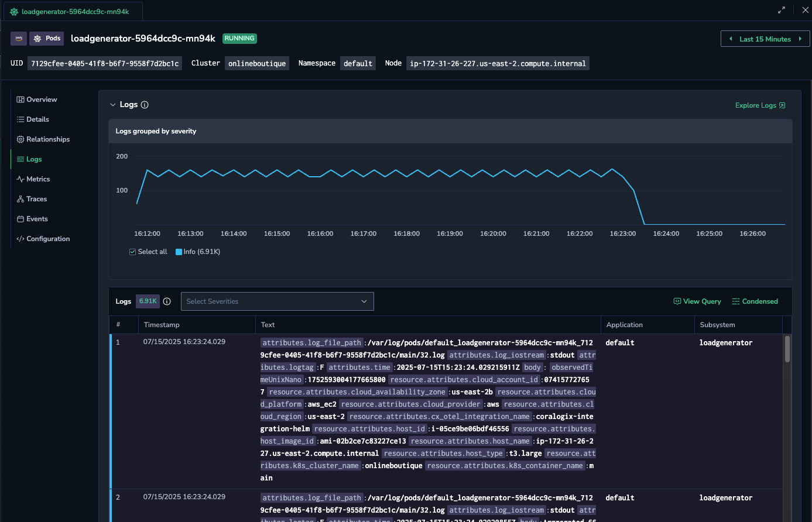Viewport: 812px width, 522px height.
Task: Click the Pods resource type badge
Action: (46, 39)
